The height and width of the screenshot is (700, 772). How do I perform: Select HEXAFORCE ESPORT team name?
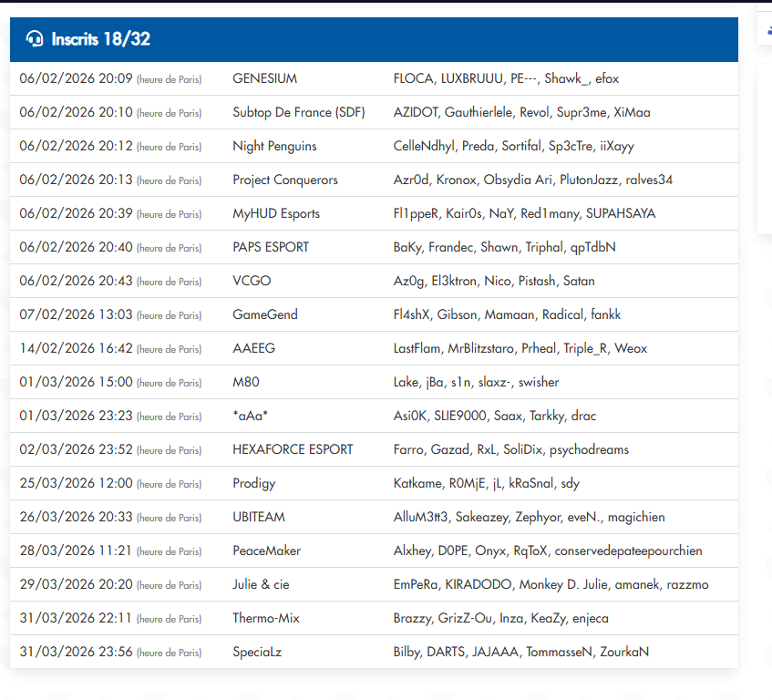coord(293,449)
